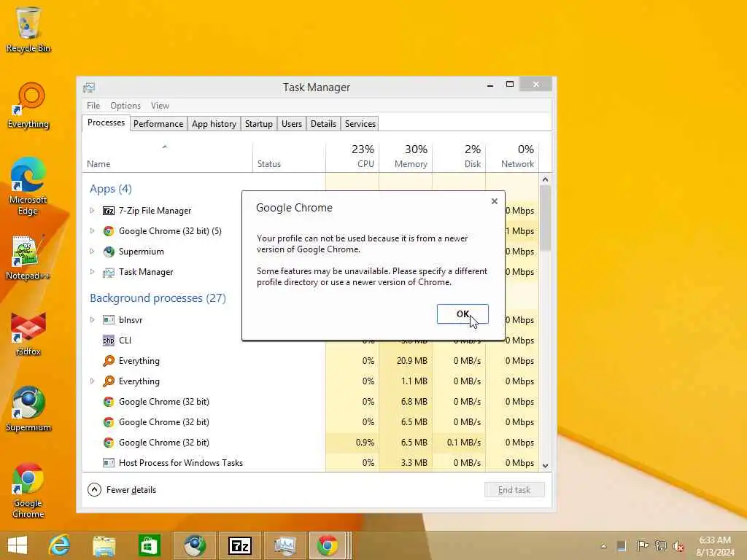Open the View menu

160,106
